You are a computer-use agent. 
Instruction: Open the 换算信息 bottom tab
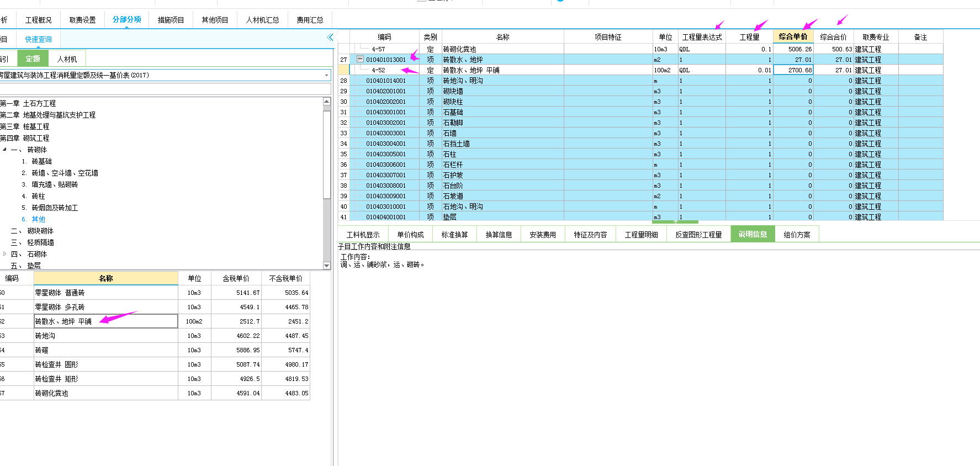(499, 235)
